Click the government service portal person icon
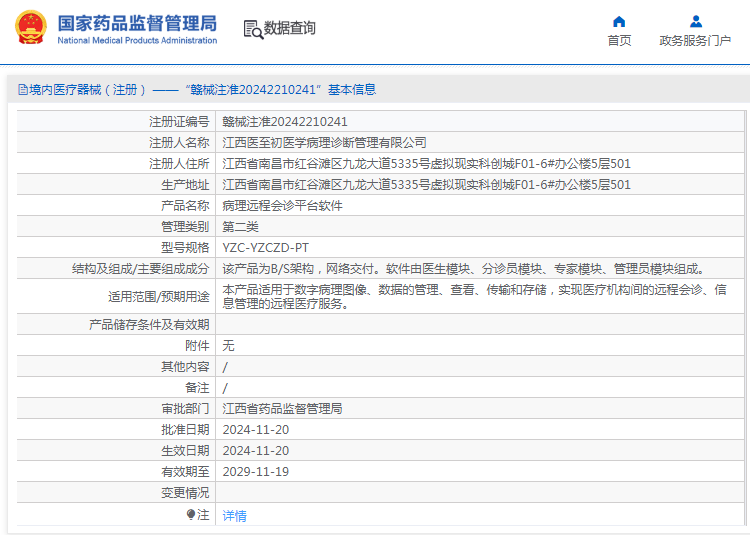The width and height of the screenshot is (750, 535). (695, 22)
